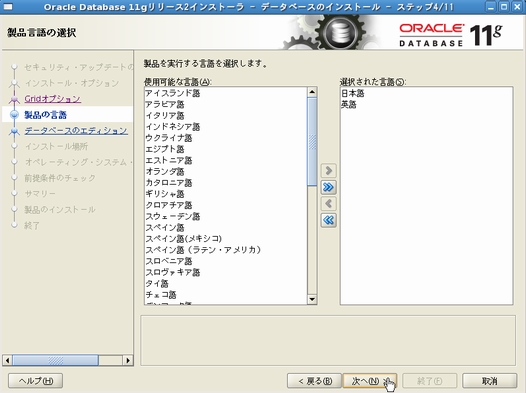This screenshot has width=526, height=393.
Task: Click the sidebar horizontal scrollbar thumb
Action: coord(56,360)
